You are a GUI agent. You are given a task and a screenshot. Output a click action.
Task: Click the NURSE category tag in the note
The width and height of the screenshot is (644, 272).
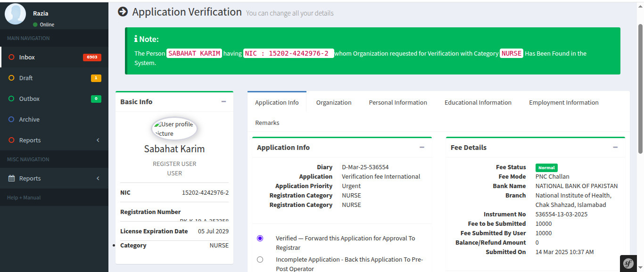pyautogui.click(x=512, y=53)
